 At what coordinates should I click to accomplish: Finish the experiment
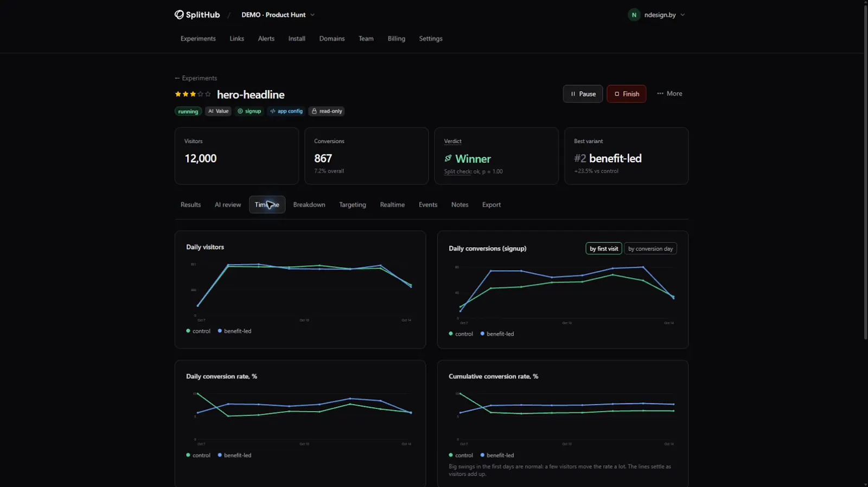627,94
